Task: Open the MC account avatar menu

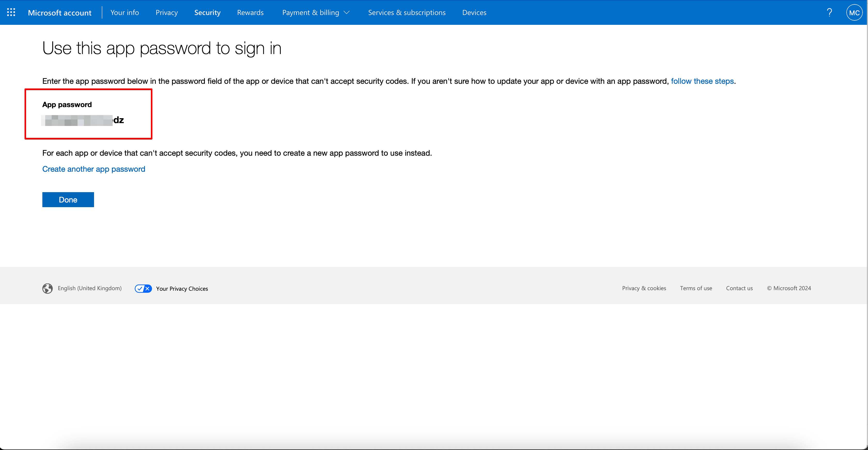Action: [x=854, y=12]
